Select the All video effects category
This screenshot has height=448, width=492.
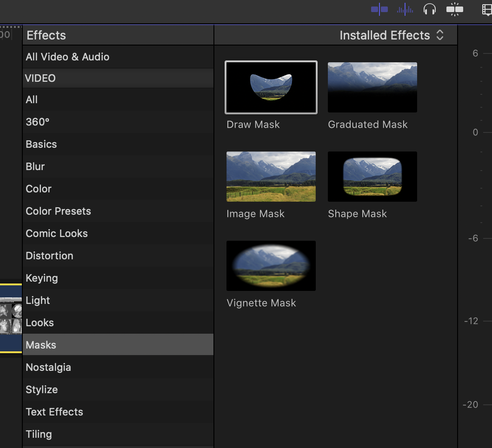[x=118, y=99]
